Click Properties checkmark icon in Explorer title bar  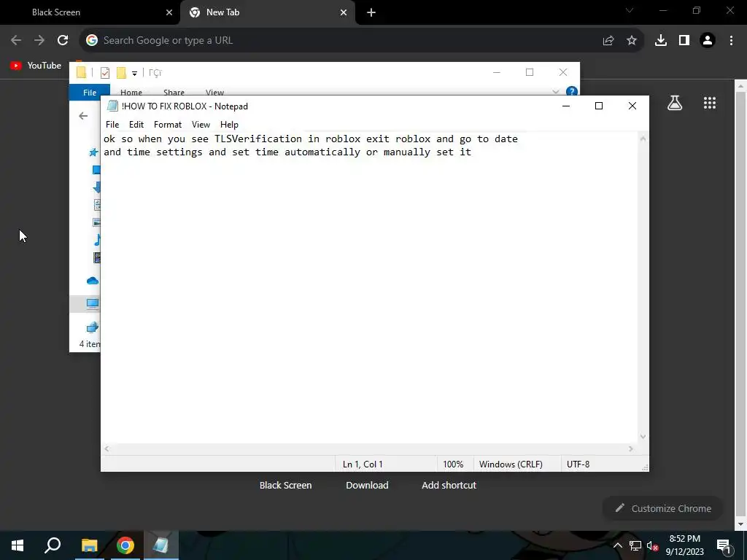[x=105, y=73]
